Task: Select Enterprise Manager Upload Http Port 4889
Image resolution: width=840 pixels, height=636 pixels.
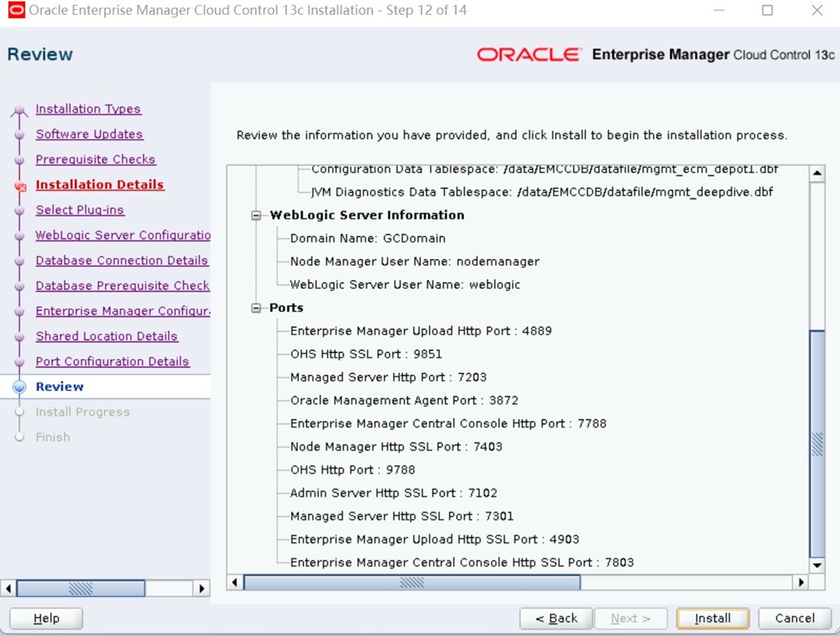Action: pos(421,331)
